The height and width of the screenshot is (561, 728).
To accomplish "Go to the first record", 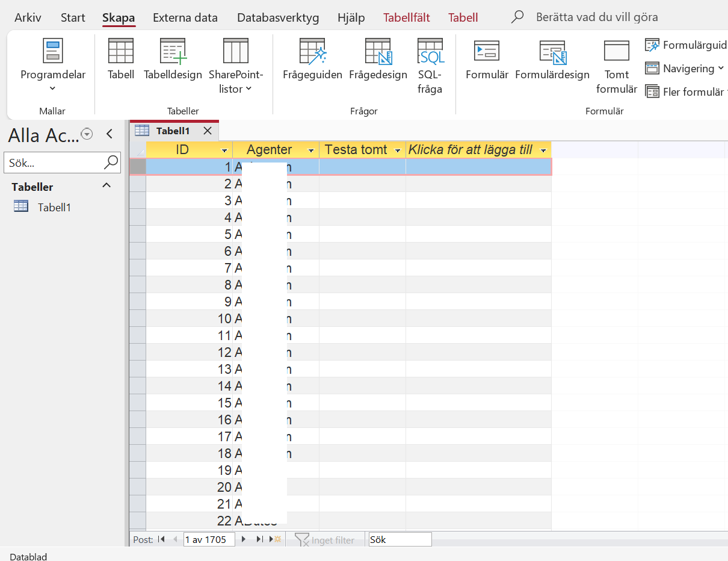I will pos(161,539).
